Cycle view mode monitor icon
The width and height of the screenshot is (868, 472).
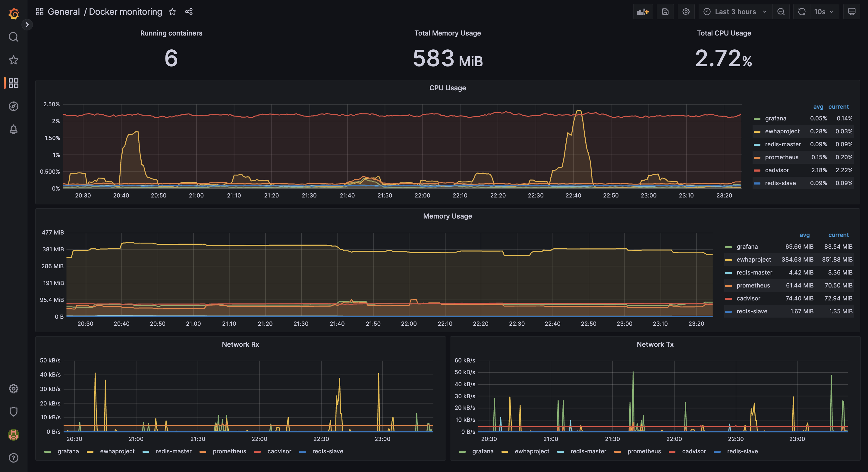pyautogui.click(x=851, y=12)
